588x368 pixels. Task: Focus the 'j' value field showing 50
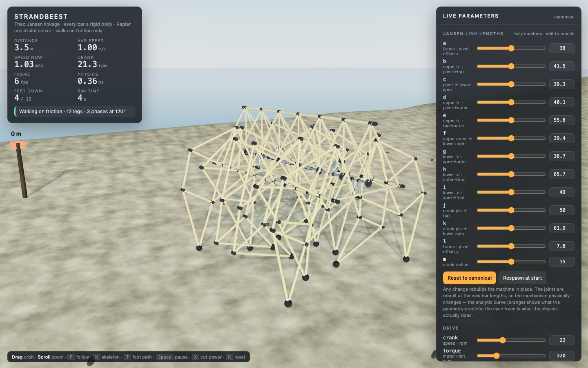coord(562,210)
